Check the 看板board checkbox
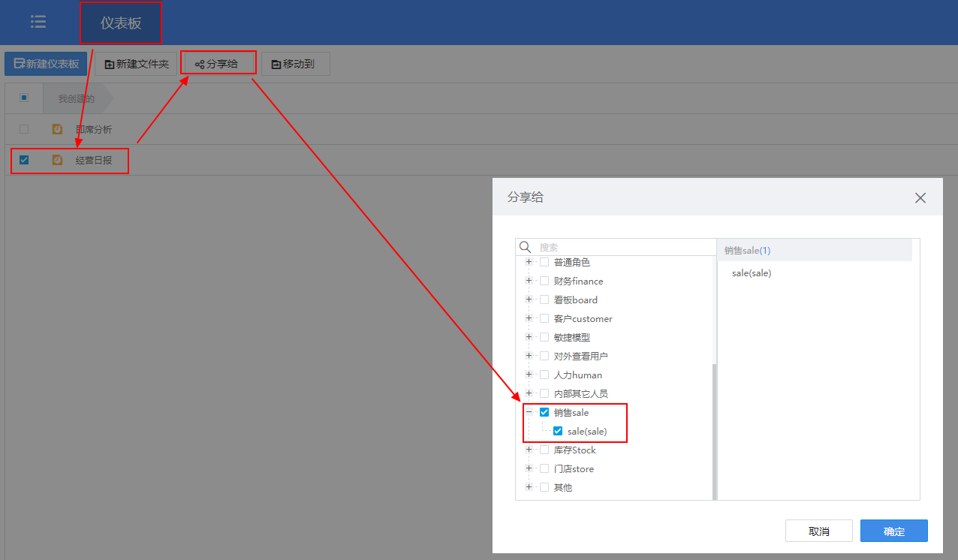 [544, 300]
